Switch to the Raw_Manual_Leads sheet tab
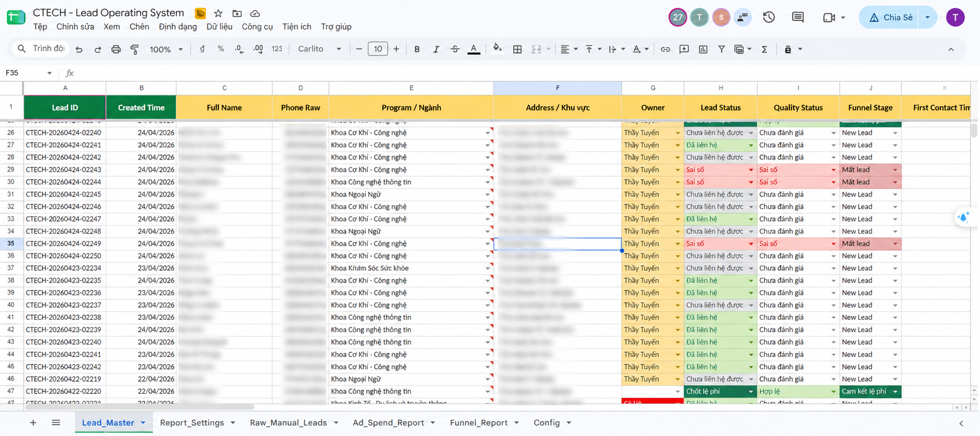Viewport: 980px width, 436px height. [x=289, y=422]
